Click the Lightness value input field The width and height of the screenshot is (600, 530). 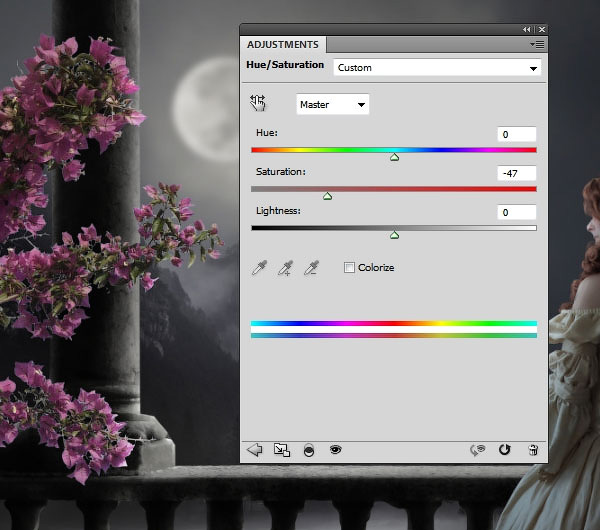[517, 212]
